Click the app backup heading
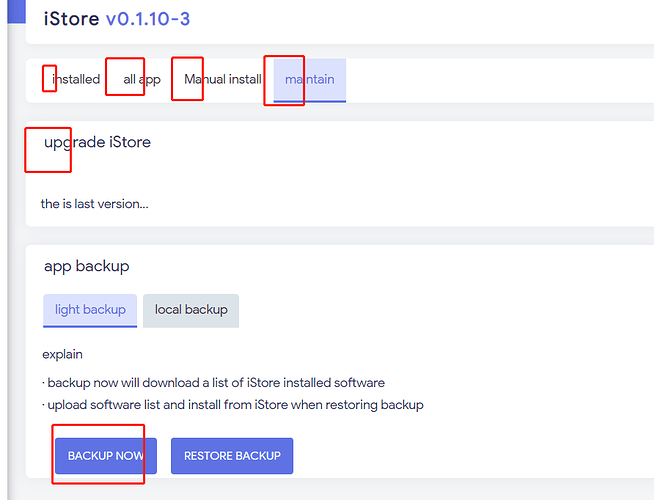The width and height of the screenshot is (654, 500). [86, 266]
